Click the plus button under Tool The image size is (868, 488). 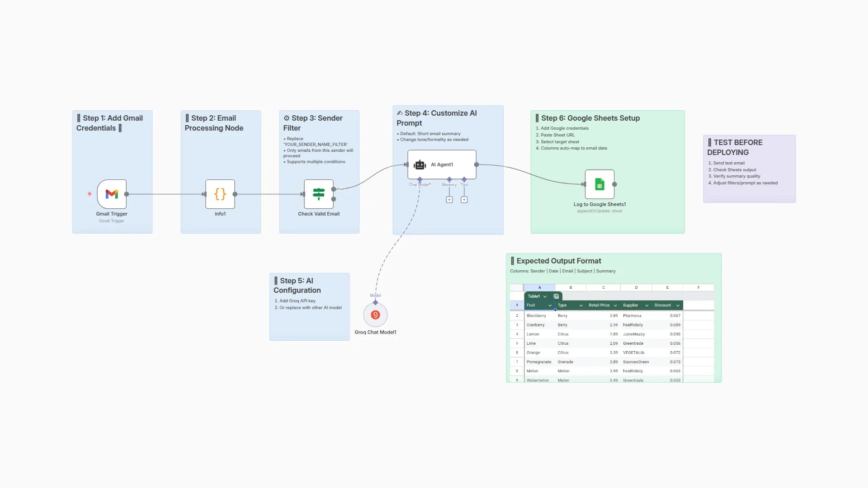(464, 199)
